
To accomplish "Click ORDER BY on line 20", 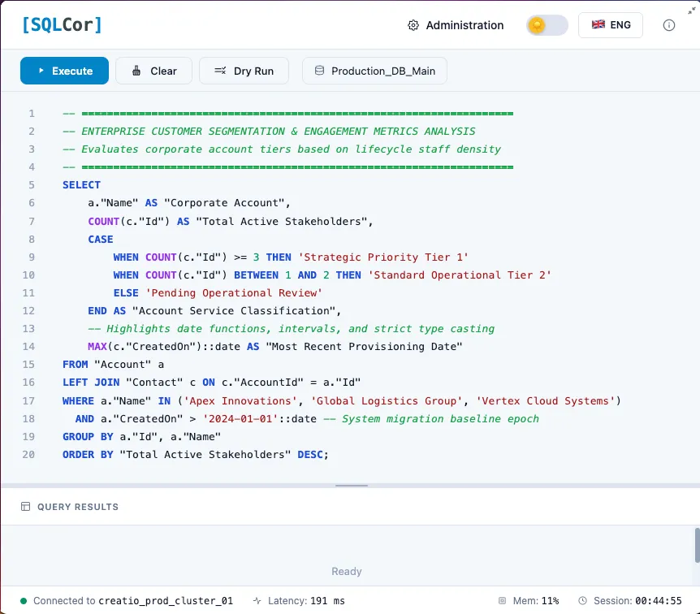I will coord(88,455).
